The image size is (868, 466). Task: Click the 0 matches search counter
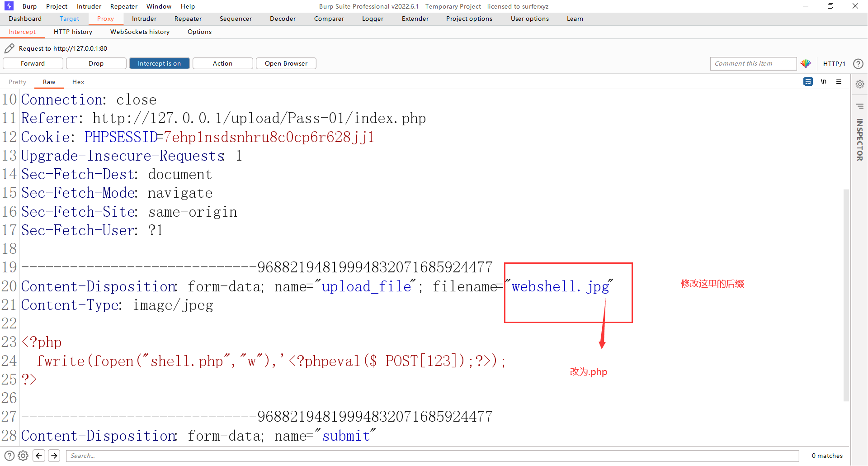[x=827, y=456]
